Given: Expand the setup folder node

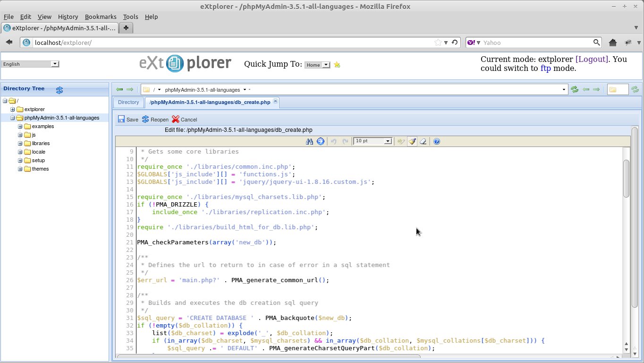Looking at the screenshot, I should click(20, 160).
